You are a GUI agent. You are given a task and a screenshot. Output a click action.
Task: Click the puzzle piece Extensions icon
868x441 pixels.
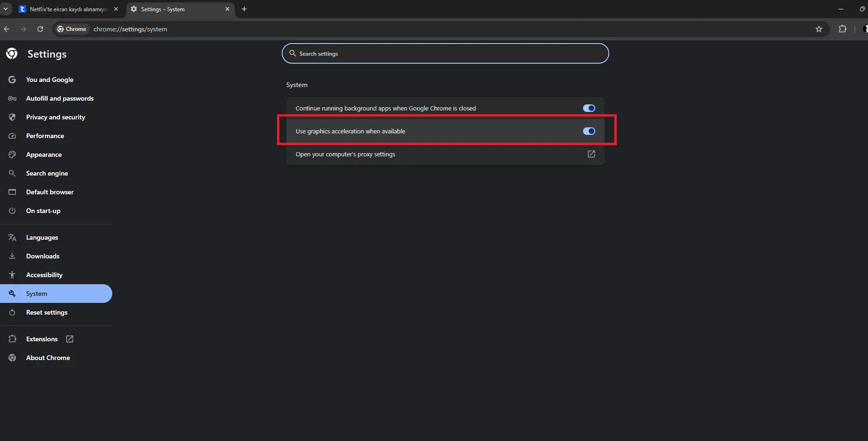click(x=12, y=339)
